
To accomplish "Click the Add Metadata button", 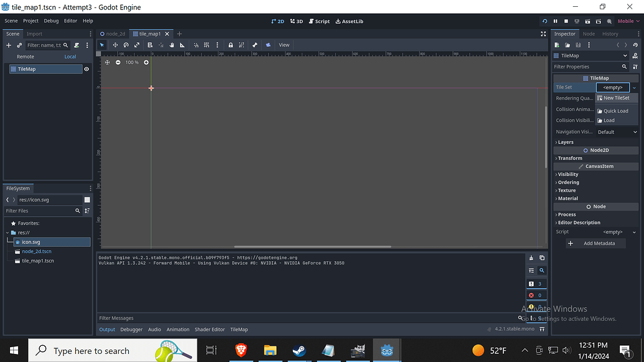I will coord(595,243).
